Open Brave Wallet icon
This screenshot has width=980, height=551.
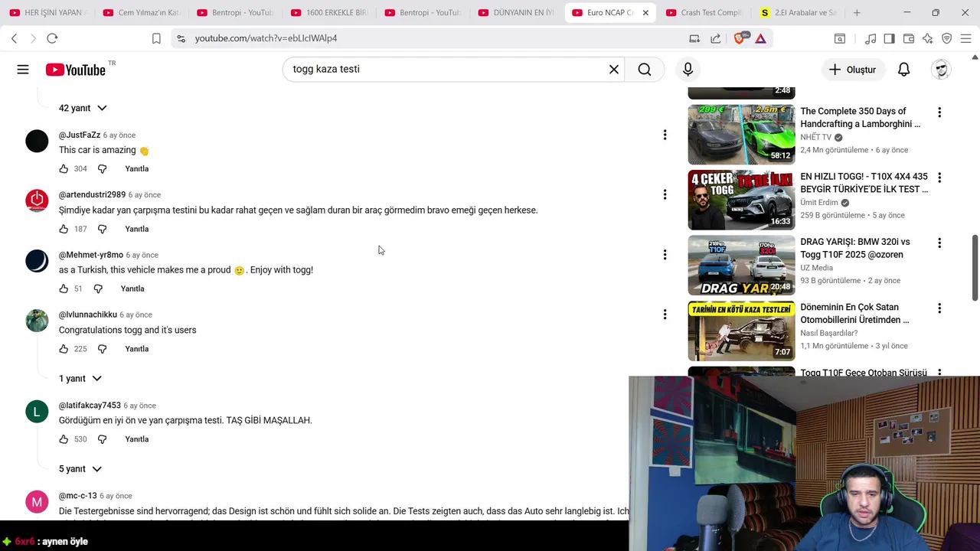tap(909, 38)
